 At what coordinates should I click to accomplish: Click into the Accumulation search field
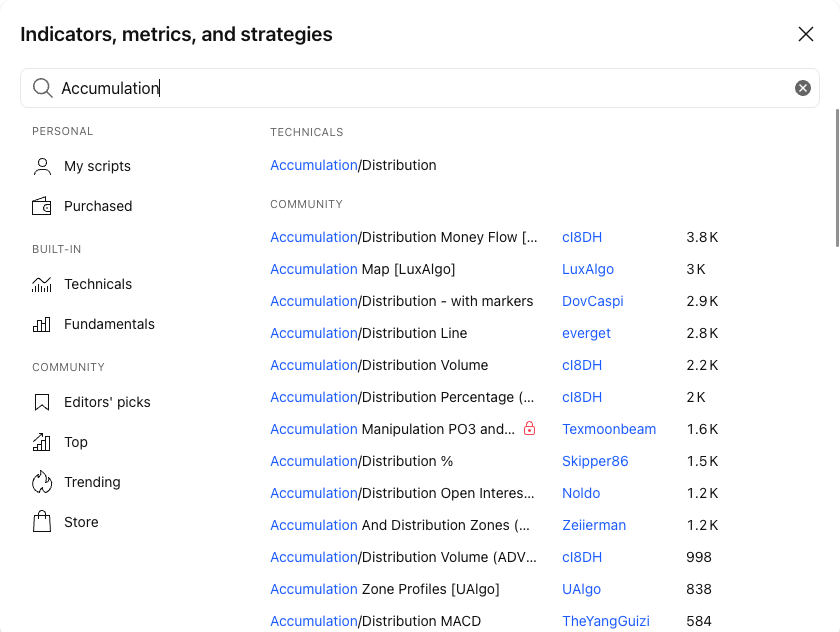(420, 88)
